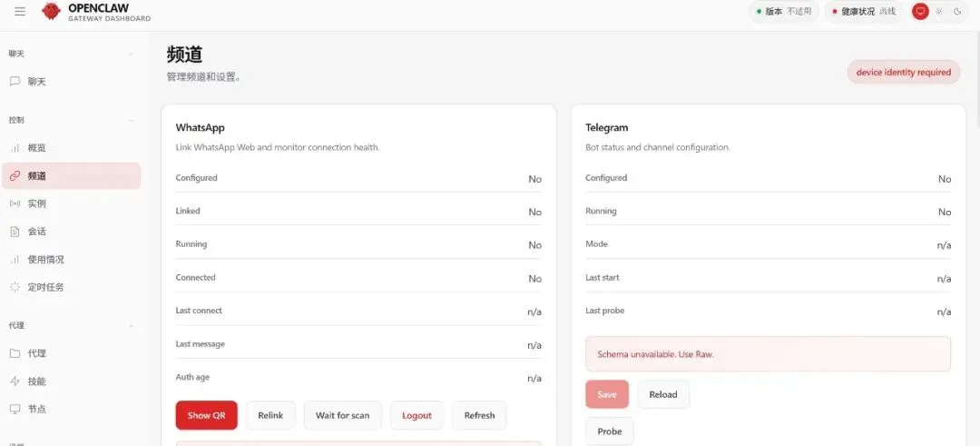Image resolution: width=980 pixels, height=446 pixels.
Task: Open the 节点 nodes page
Action: [36, 409]
